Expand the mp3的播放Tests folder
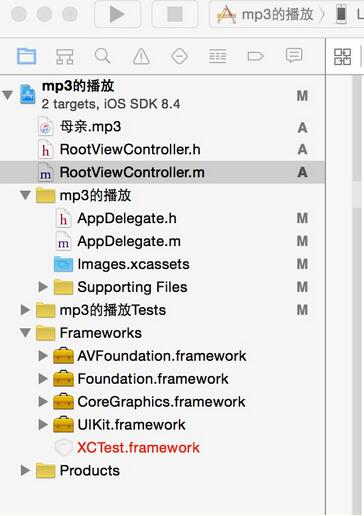 pos(25,310)
